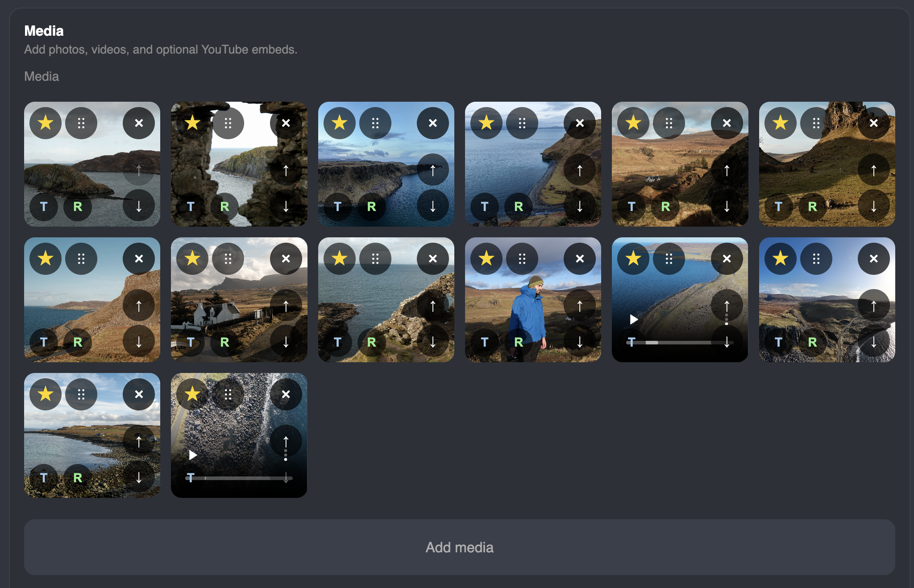The image size is (914, 588).
Task: Move the aerial rocky shoreline video up
Action: pos(286,441)
